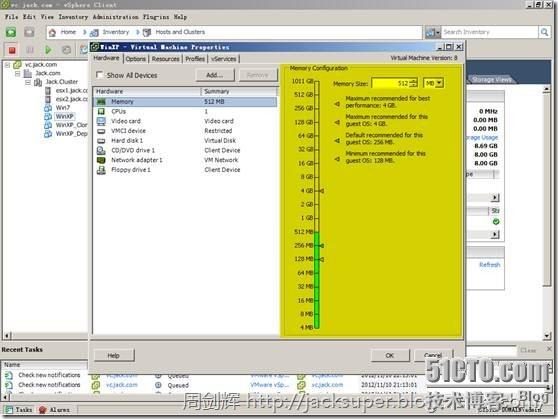Click the Hardware column header
Viewport: 558px width, 419px height.
pos(147,91)
